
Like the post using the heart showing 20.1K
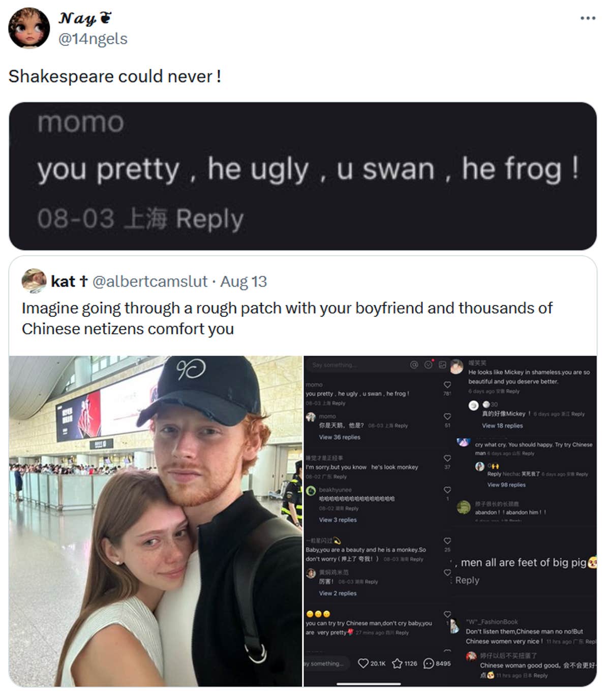(363, 663)
